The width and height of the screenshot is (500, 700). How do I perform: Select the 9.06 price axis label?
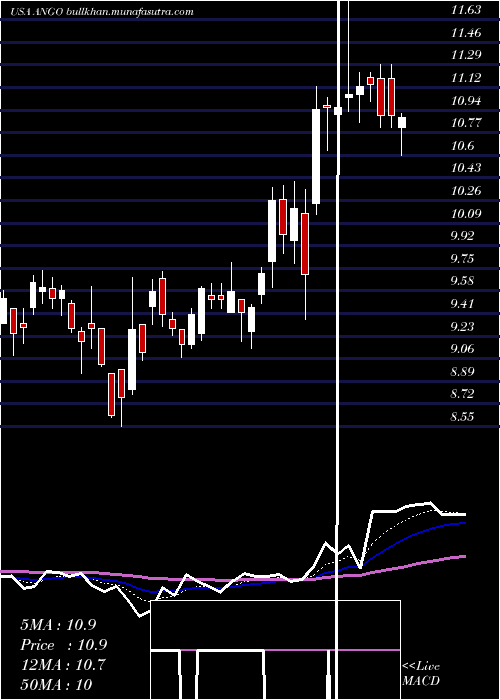click(462, 349)
